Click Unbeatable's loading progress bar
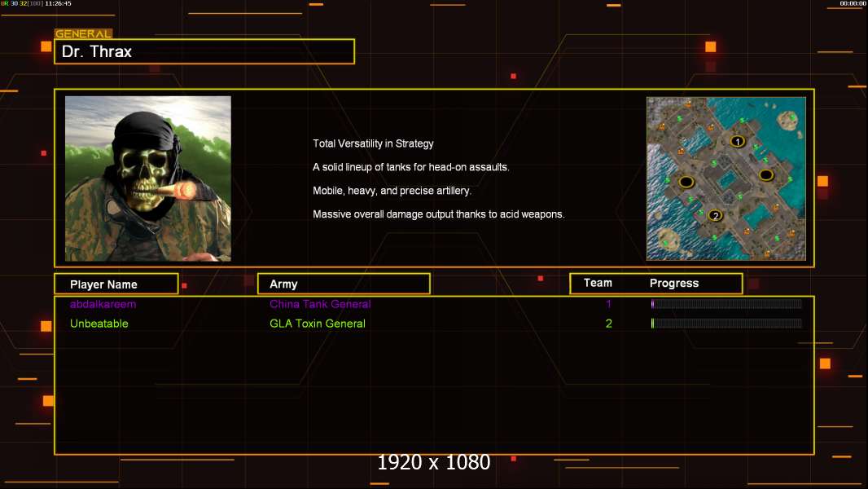Screen dimensions: 868x489 tap(726, 324)
